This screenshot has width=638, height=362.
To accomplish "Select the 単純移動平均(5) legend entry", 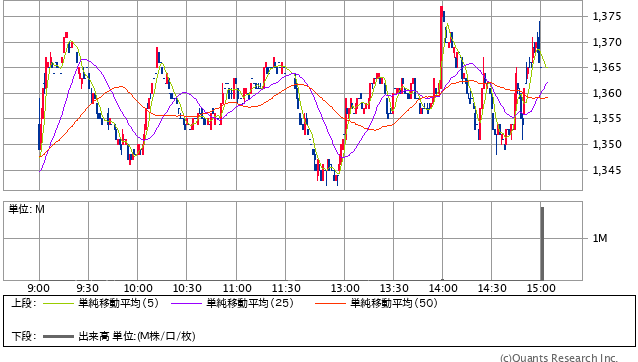I will pyautogui.click(x=118, y=303).
